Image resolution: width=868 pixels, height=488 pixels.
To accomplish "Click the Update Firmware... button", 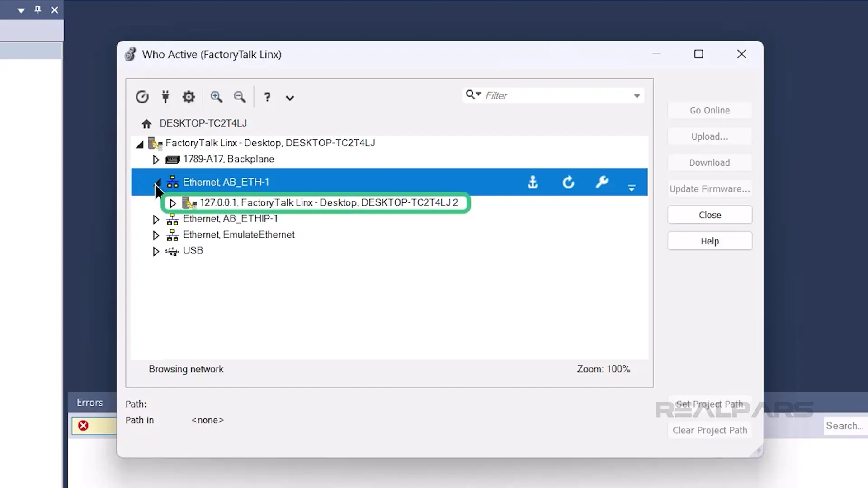I will point(710,189).
